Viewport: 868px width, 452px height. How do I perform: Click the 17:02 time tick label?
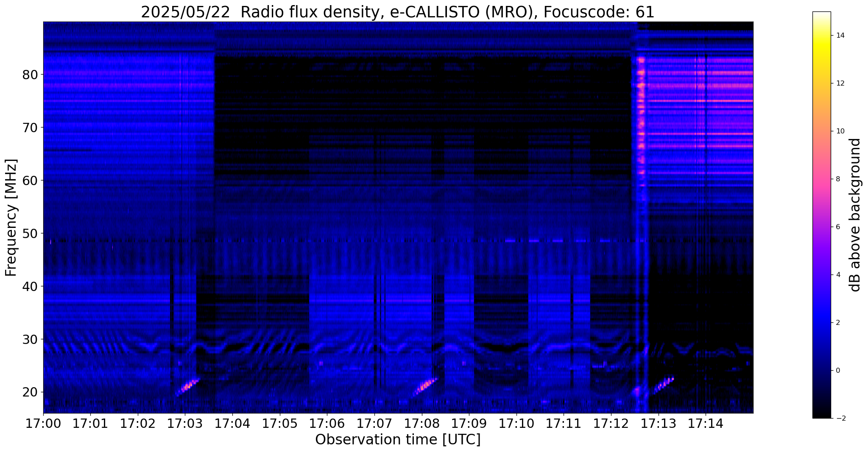pyautogui.click(x=138, y=424)
